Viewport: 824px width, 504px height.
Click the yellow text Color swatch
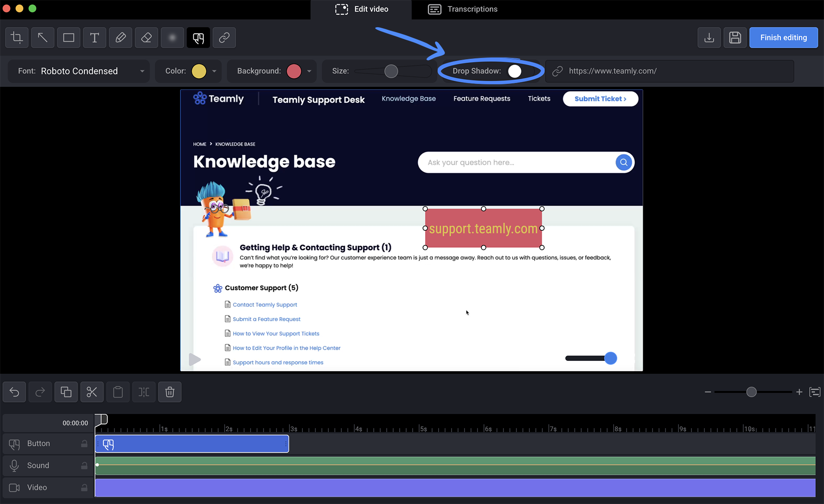click(x=199, y=71)
